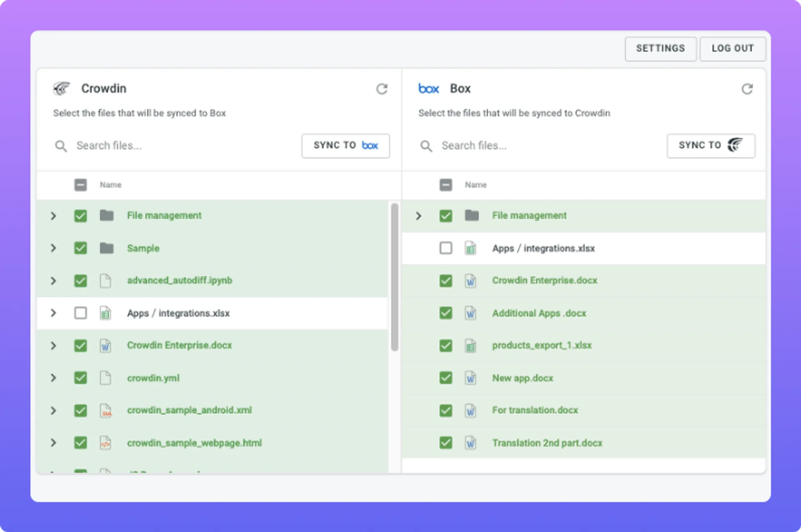
Task: Check Crowdin's Apps / integrations.xlsx checkbox
Action: point(81,313)
